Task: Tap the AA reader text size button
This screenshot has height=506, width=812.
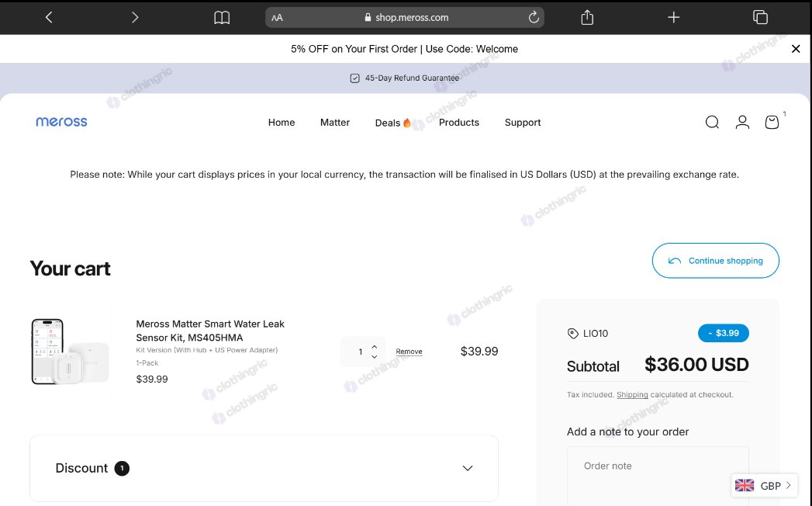Action: 277,18
